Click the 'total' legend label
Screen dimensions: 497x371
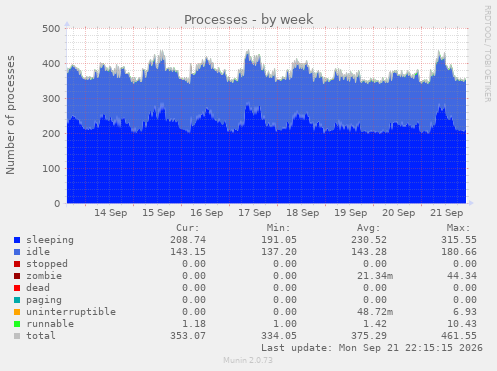pyautogui.click(x=41, y=336)
